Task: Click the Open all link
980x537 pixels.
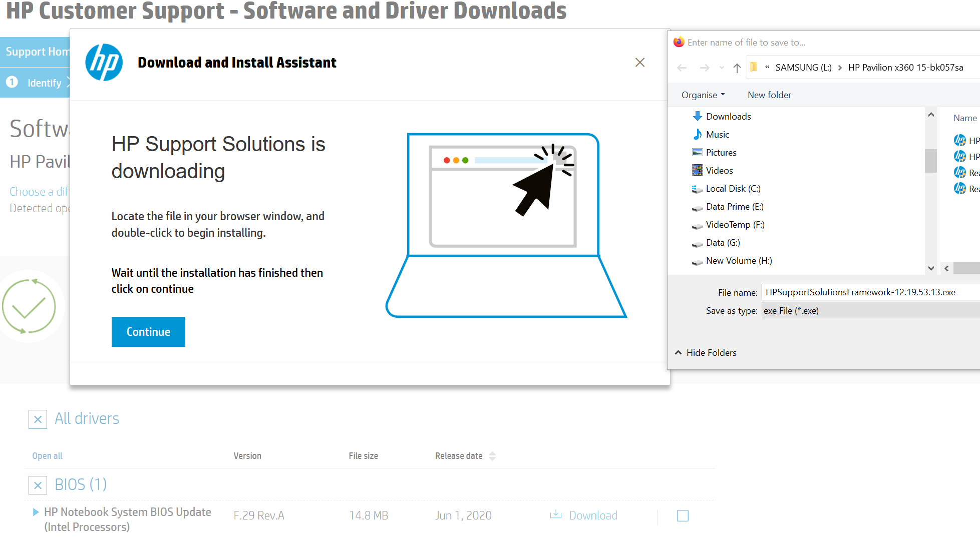Action: pos(48,456)
